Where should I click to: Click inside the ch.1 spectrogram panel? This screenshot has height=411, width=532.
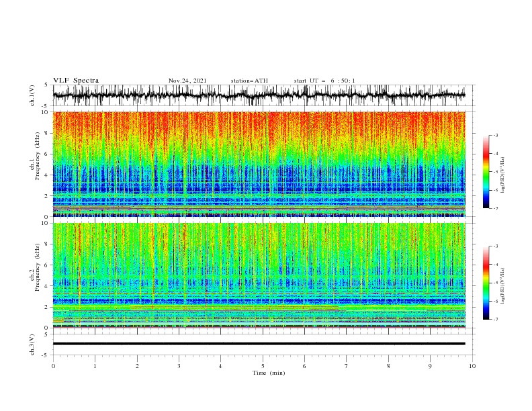pos(259,164)
